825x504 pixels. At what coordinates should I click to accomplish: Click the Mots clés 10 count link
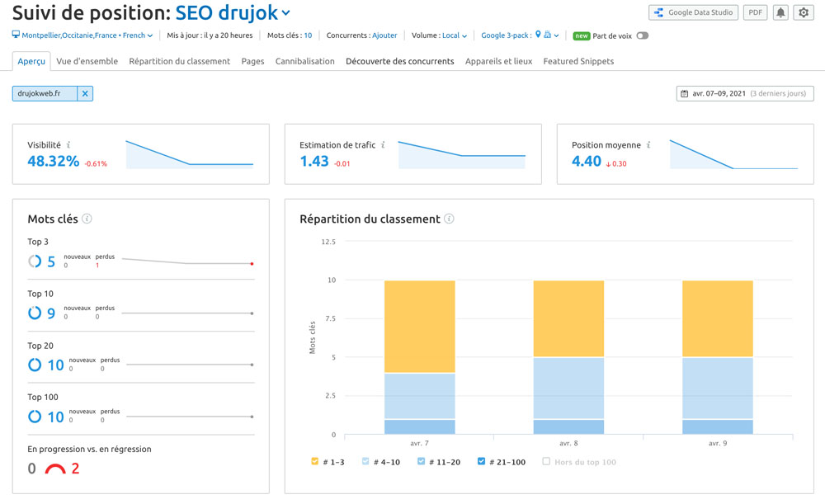[x=308, y=35]
